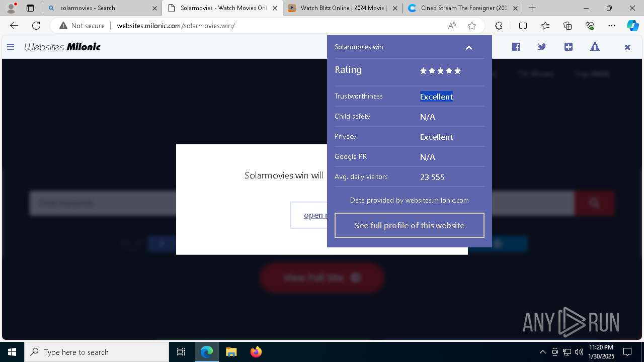This screenshot has height=362, width=644.
Task: Close the solarmovies - Search tab
Action: point(155,8)
